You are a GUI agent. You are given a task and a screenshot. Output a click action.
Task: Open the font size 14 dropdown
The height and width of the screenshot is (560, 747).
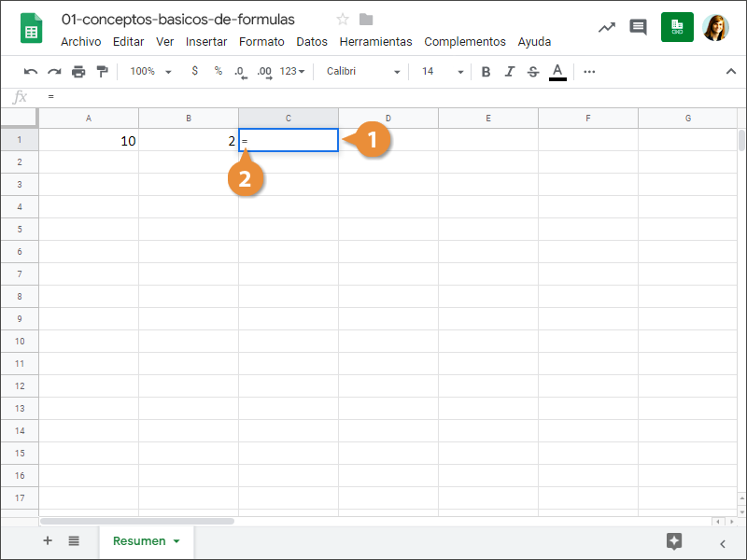(442, 72)
